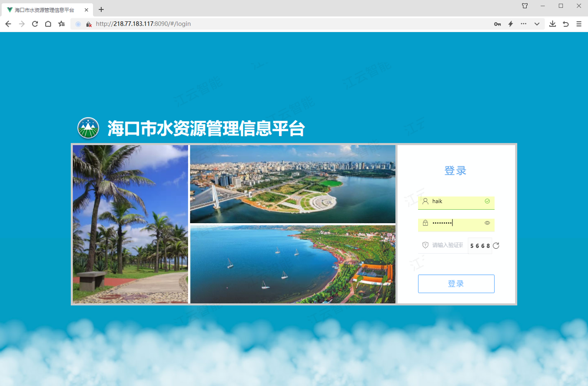
Task: Click the shield icon beside captcha input
Action: coord(425,245)
